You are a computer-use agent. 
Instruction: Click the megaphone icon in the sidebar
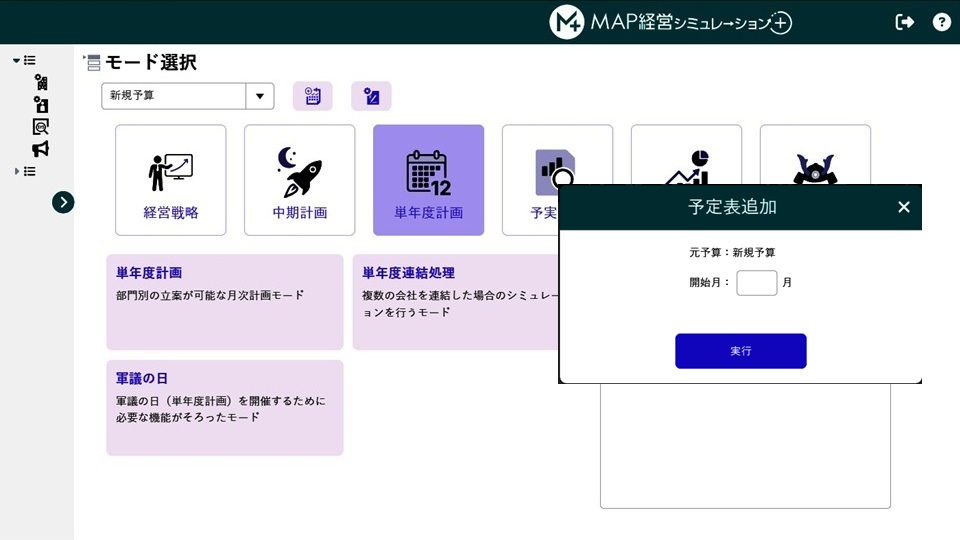40,149
